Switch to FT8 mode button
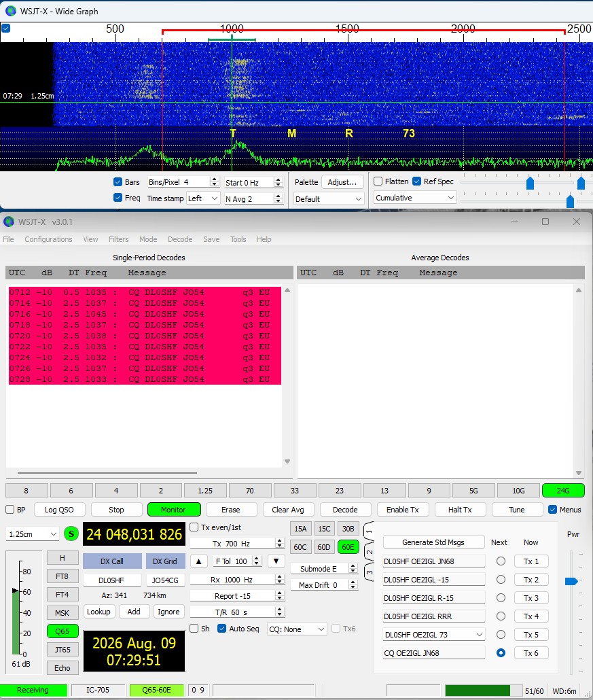Viewport: 593px width, 700px height. 62,576
